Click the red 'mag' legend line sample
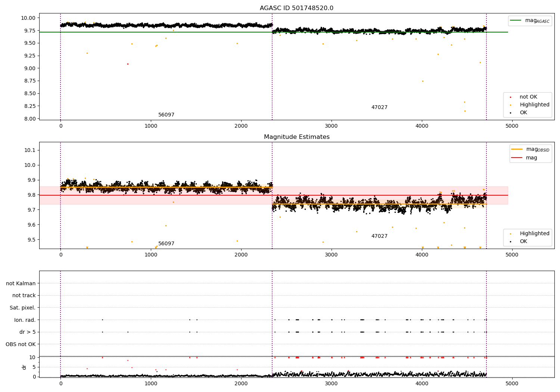Screen dimensions: 560x392 point(517,158)
